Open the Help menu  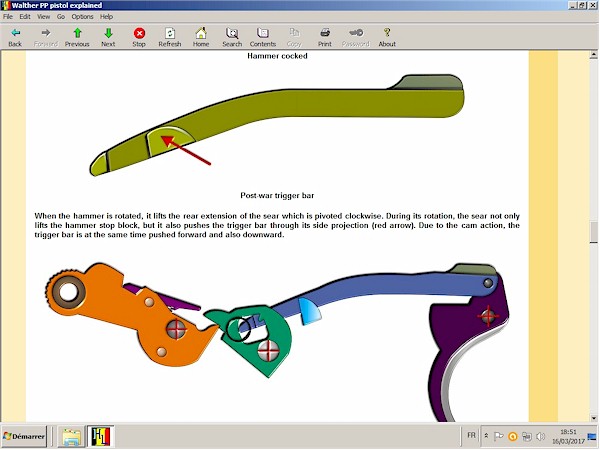coord(106,16)
